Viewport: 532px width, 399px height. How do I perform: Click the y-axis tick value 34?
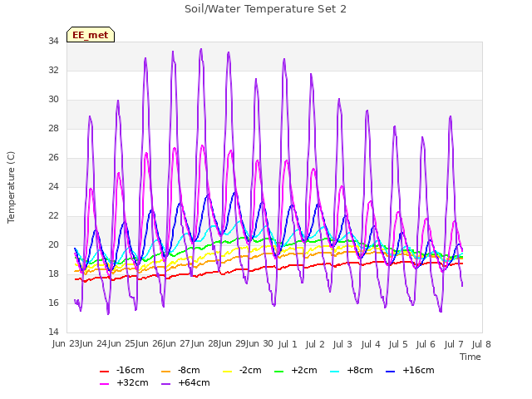[53, 41]
